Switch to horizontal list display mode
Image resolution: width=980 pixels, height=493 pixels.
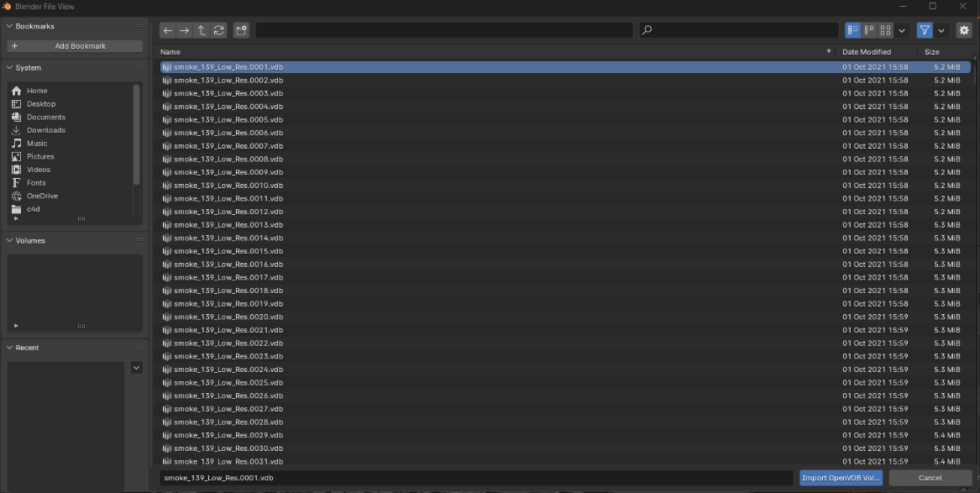click(x=869, y=30)
